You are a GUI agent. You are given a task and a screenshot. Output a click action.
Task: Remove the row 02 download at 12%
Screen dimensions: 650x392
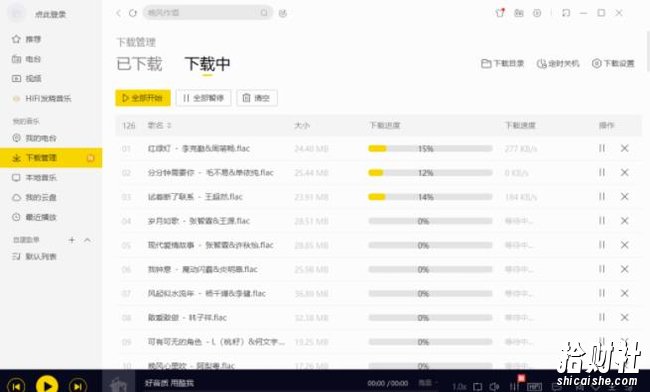(x=624, y=172)
